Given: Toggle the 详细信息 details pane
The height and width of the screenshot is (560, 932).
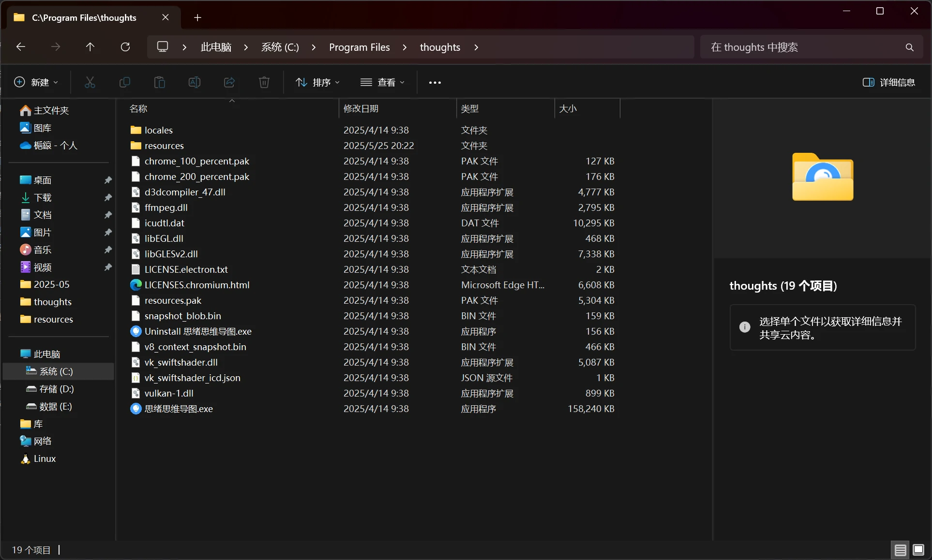Looking at the screenshot, I should click(888, 82).
